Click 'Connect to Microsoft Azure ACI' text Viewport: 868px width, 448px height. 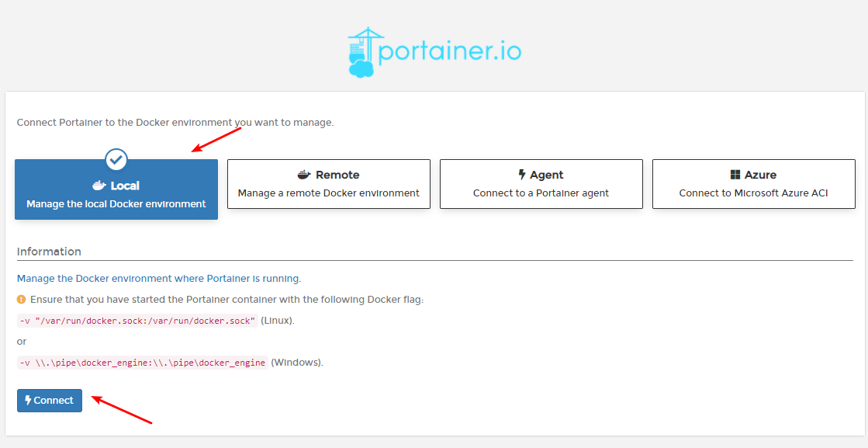[x=753, y=193]
